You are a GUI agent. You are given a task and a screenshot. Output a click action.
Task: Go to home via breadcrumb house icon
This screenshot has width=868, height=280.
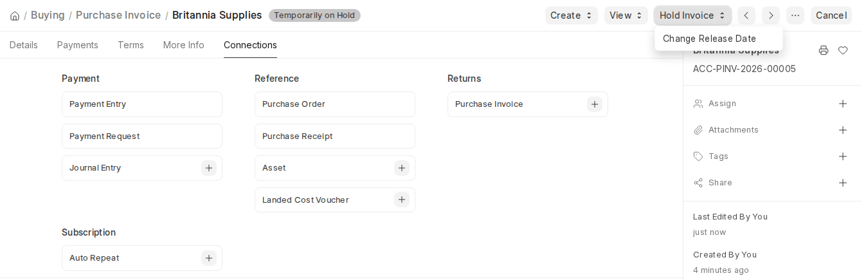(x=15, y=15)
